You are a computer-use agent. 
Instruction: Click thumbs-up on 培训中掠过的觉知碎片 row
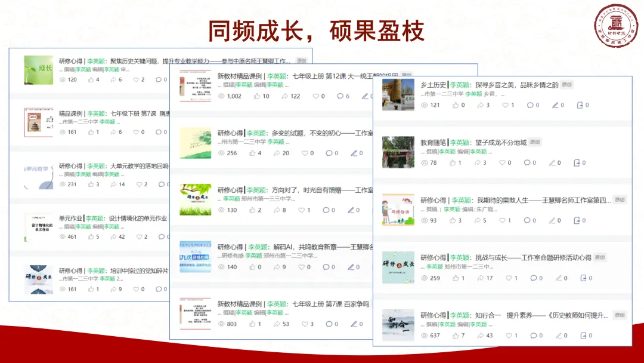click(x=91, y=289)
